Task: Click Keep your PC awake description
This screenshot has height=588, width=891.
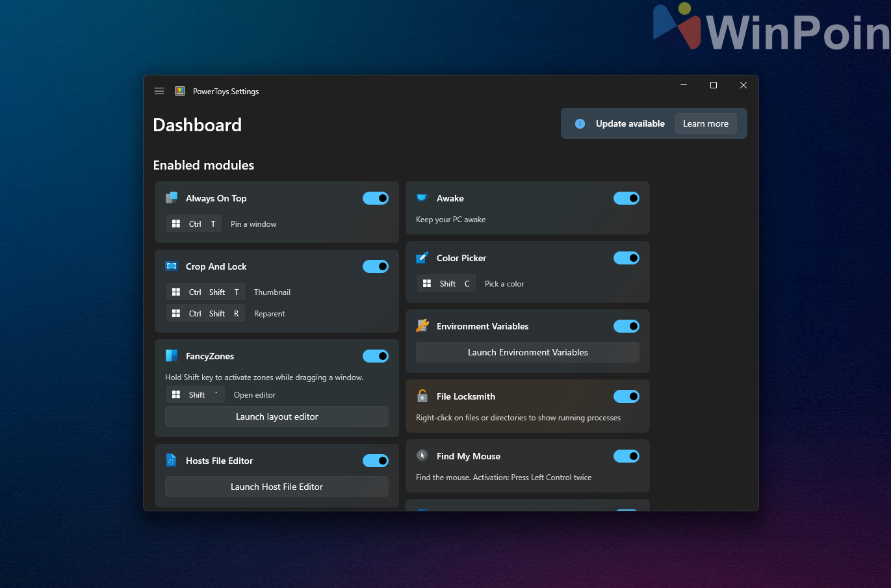Action: click(451, 220)
